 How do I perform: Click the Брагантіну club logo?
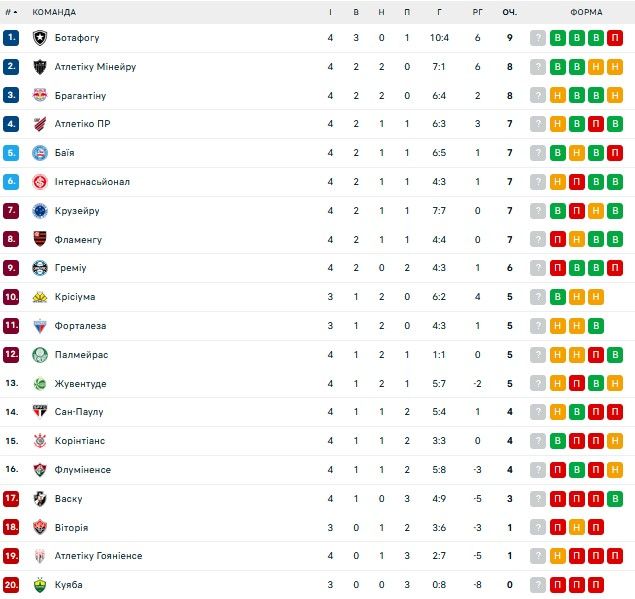[x=40, y=96]
